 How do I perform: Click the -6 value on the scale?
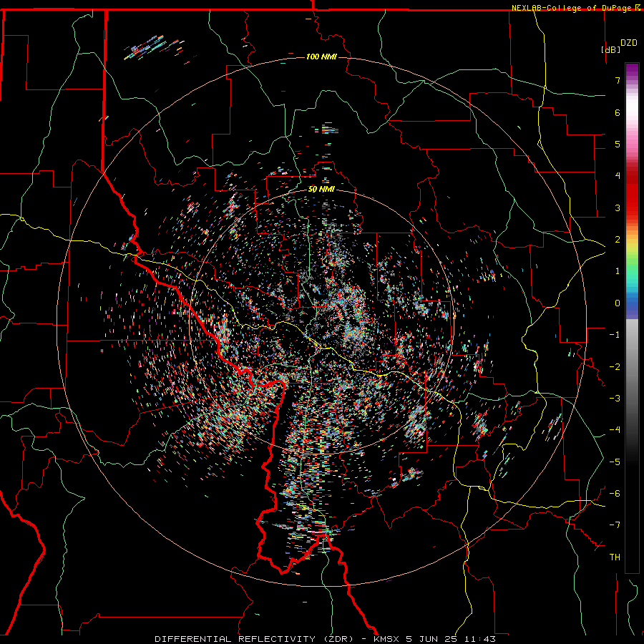point(615,494)
